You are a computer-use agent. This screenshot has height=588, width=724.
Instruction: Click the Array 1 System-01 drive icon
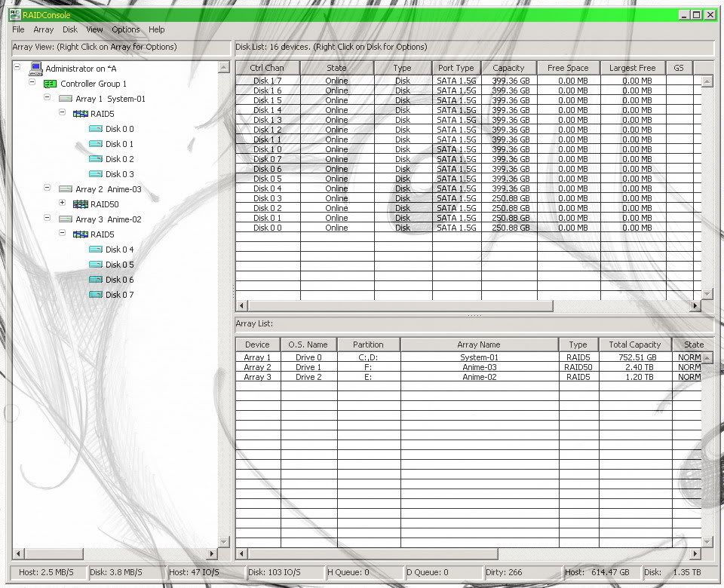pyautogui.click(x=66, y=99)
